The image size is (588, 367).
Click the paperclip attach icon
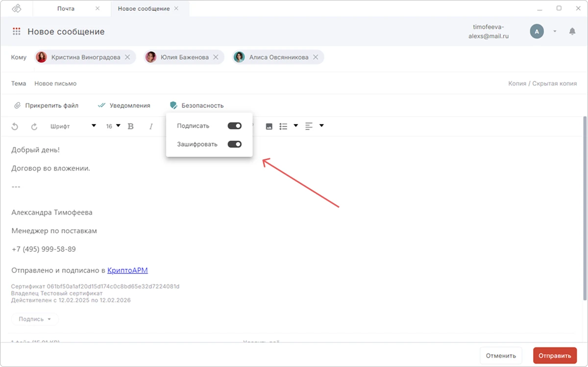coord(17,105)
